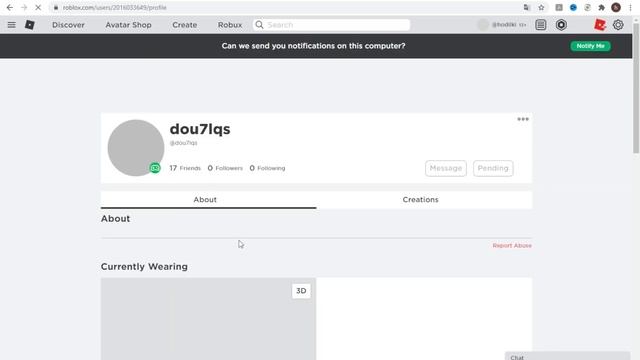
Task: Click the translate page icon
Action: click(x=527, y=7)
